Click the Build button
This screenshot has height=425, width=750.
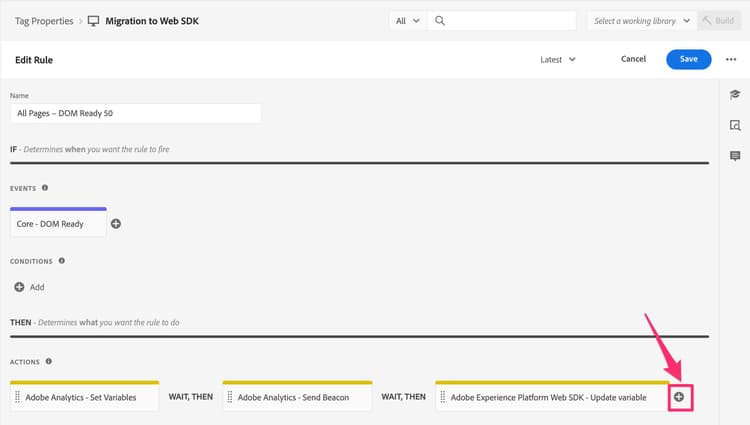point(718,21)
